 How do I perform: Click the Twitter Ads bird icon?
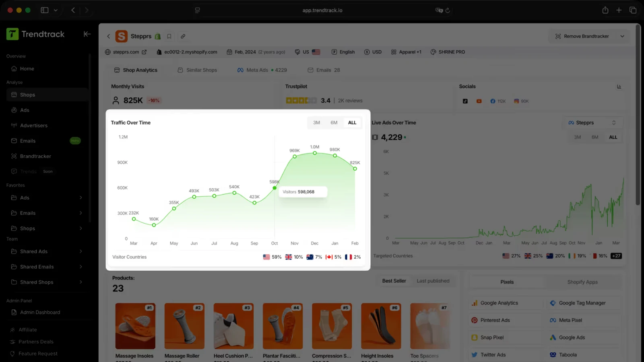tap(475, 355)
